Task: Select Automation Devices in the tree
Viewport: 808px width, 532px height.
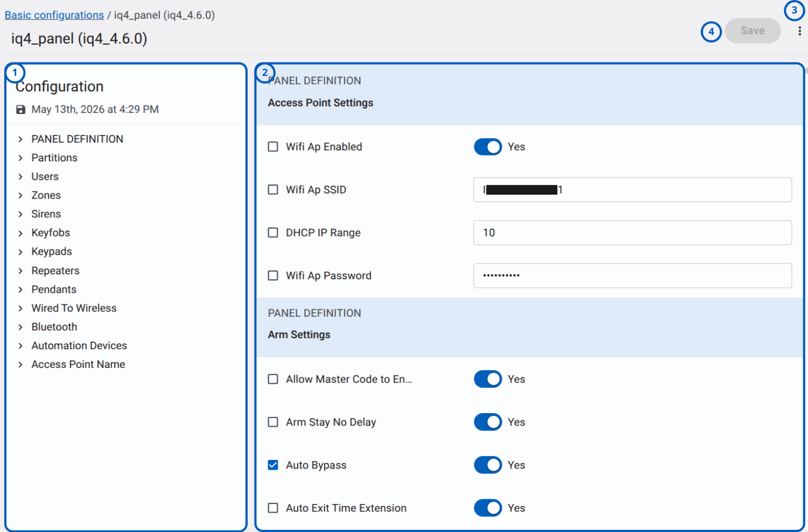Action: tap(79, 345)
